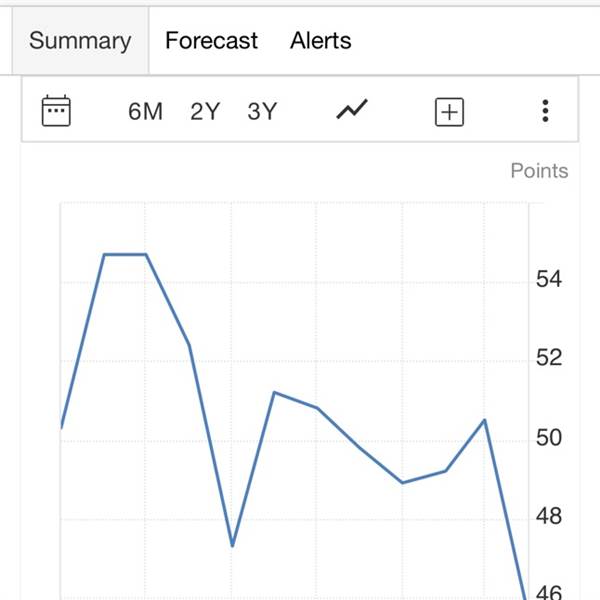
Task: Click the 54 y-axis label
Action: tap(549, 279)
